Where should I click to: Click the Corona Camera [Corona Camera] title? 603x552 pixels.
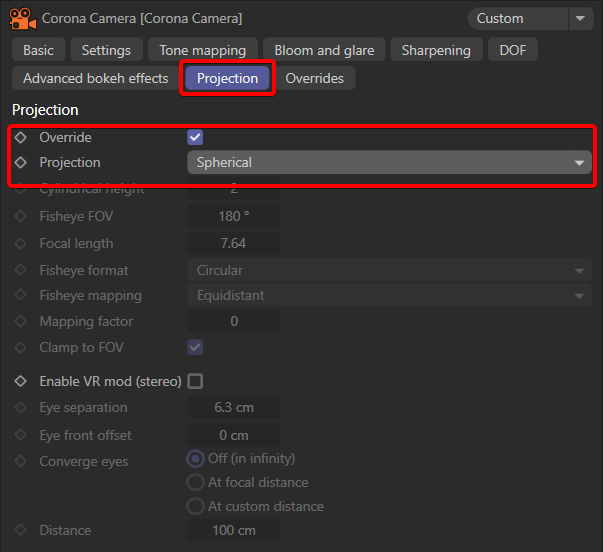[142, 18]
